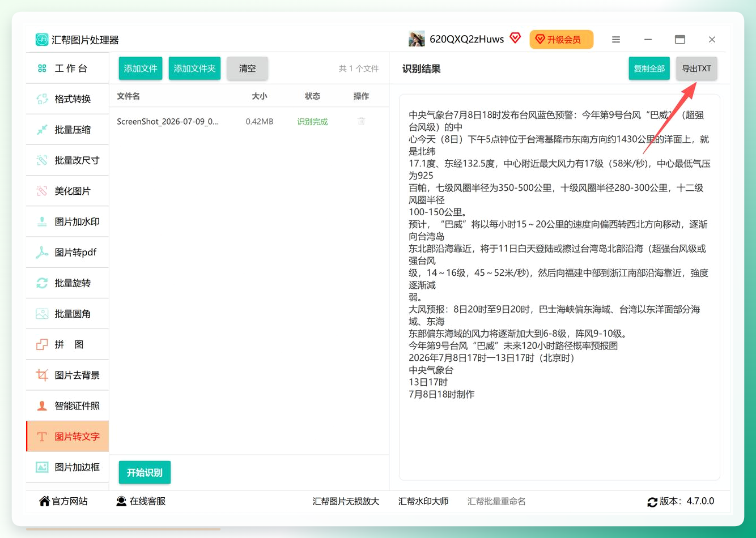The width and height of the screenshot is (756, 538).
Task: Switch to 图片去背景 in the sidebar
Action: pos(67,375)
